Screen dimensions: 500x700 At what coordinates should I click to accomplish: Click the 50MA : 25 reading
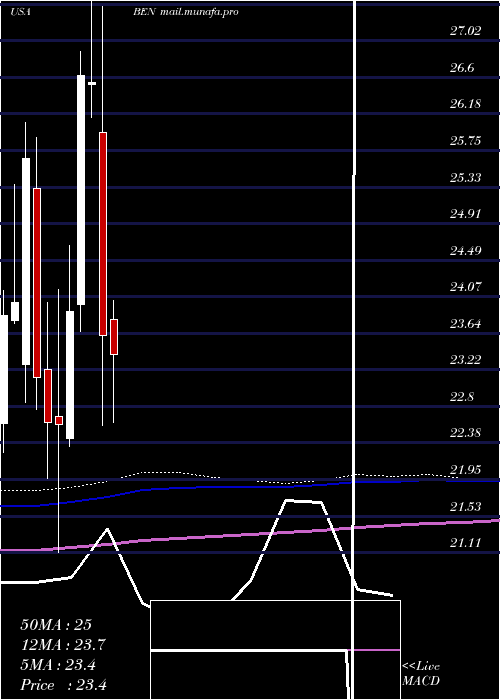click(56, 625)
